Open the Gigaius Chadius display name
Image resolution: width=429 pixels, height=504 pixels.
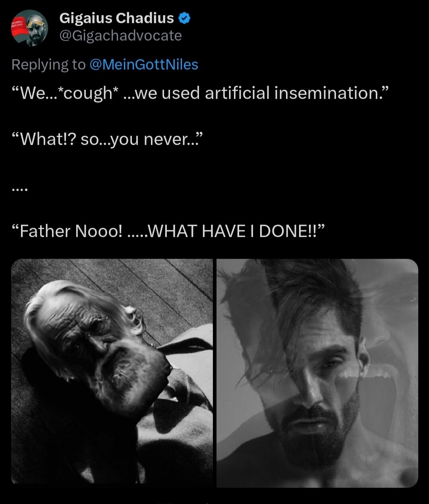(x=116, y=18)
